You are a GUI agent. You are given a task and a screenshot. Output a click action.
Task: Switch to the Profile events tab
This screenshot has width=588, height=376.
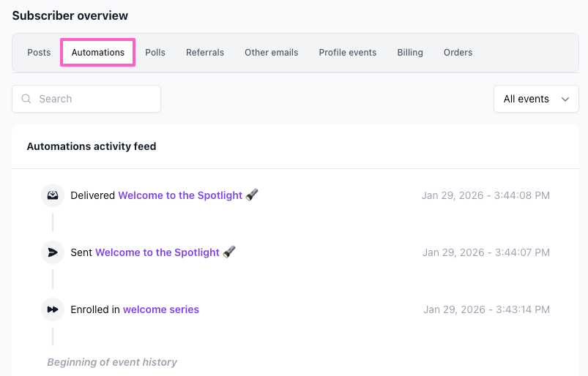click(x=348, y=53)
